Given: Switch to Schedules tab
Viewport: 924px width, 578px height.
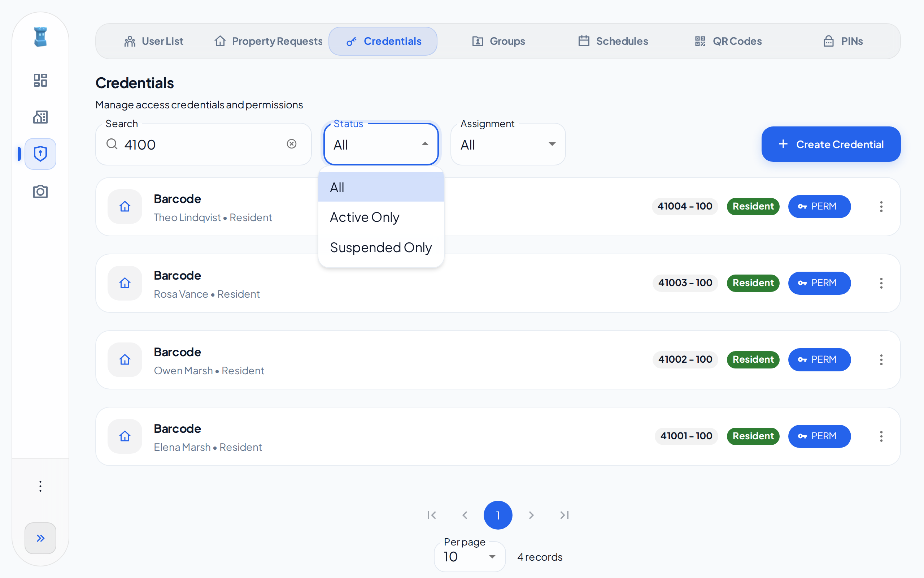Looking at the screenshot, I should pyautogui.click(x=613, y=41).
